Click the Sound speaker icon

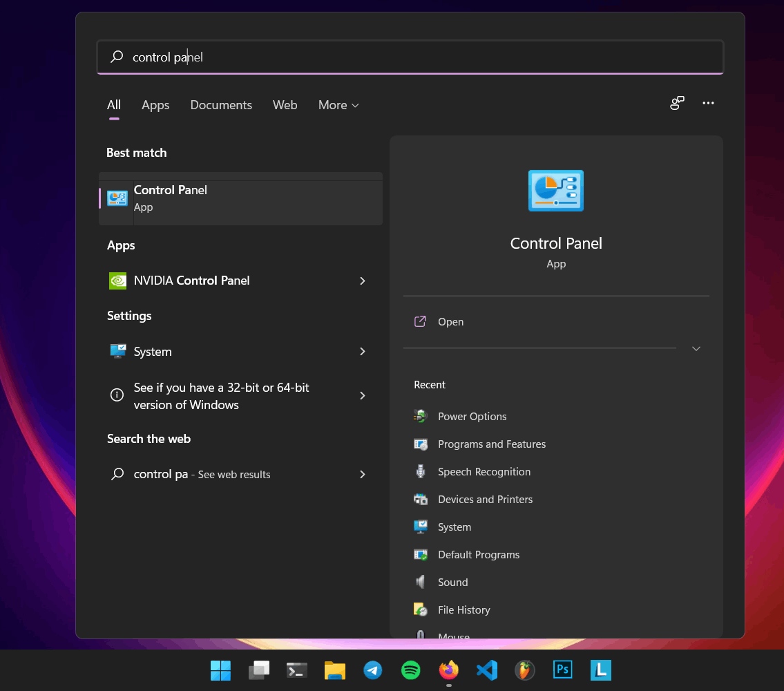(421, 581)
